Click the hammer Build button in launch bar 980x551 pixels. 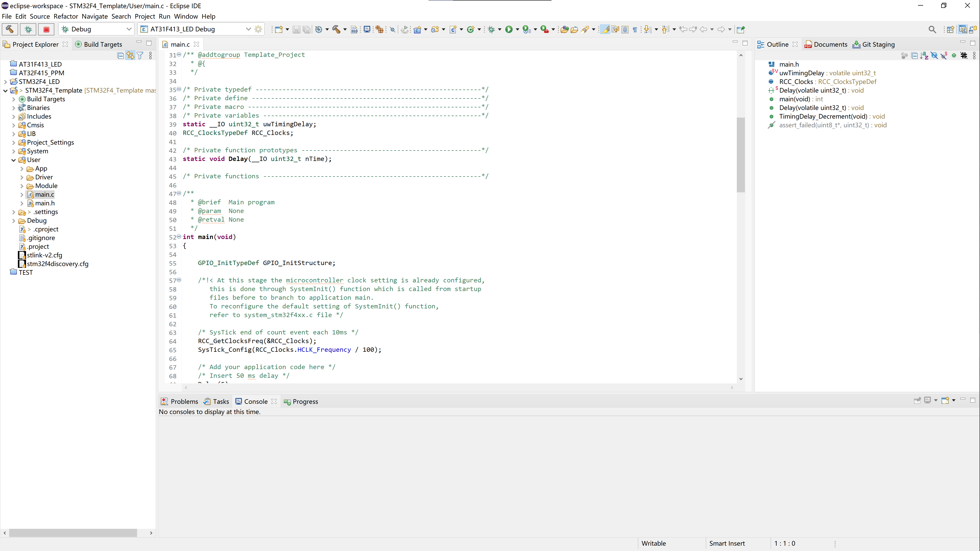pos(10,29)
